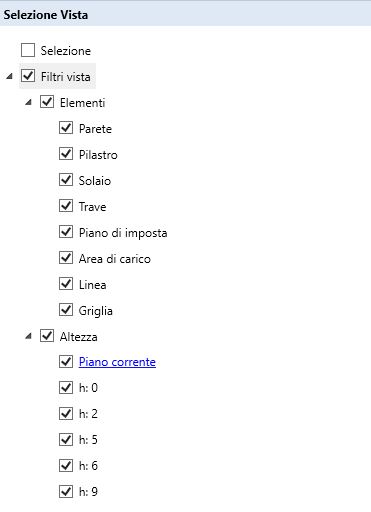Disable the Parete filter checkbox
The image size is (371, 512).
coord(66,128)
